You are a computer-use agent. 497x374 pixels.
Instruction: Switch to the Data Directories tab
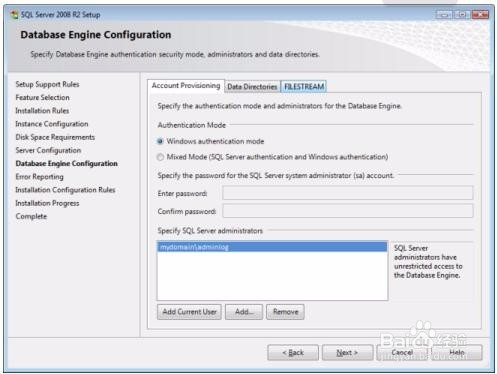252,87
